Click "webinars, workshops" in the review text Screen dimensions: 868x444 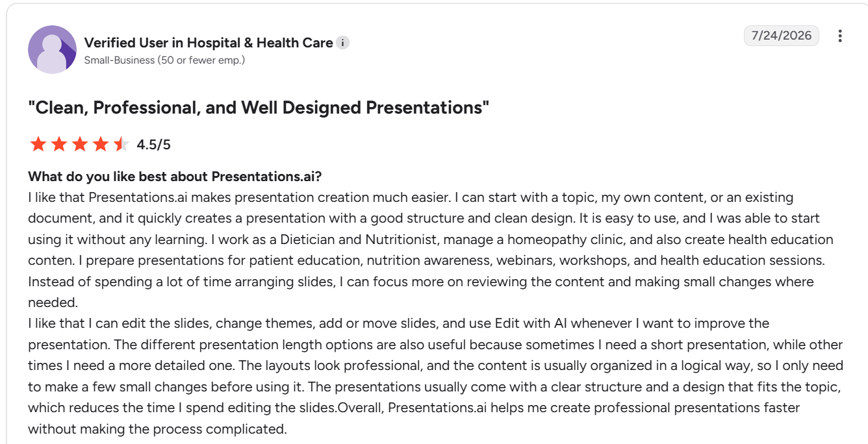554,260
